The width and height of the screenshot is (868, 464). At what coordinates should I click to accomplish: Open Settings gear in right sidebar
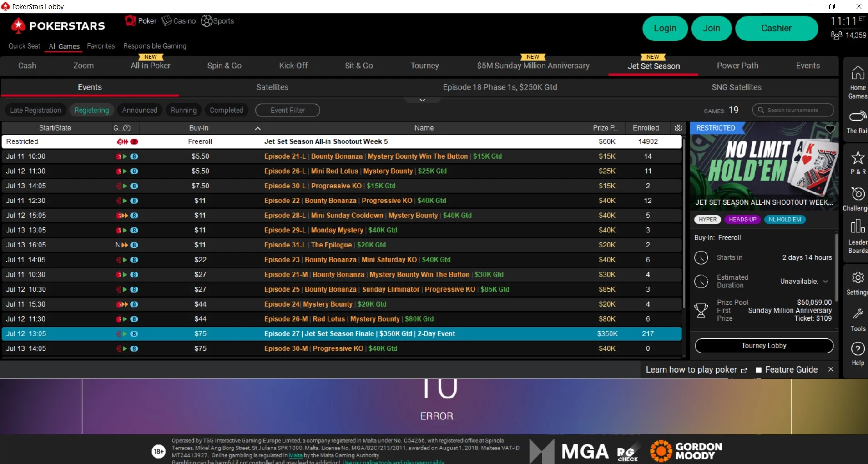point(858,283)
